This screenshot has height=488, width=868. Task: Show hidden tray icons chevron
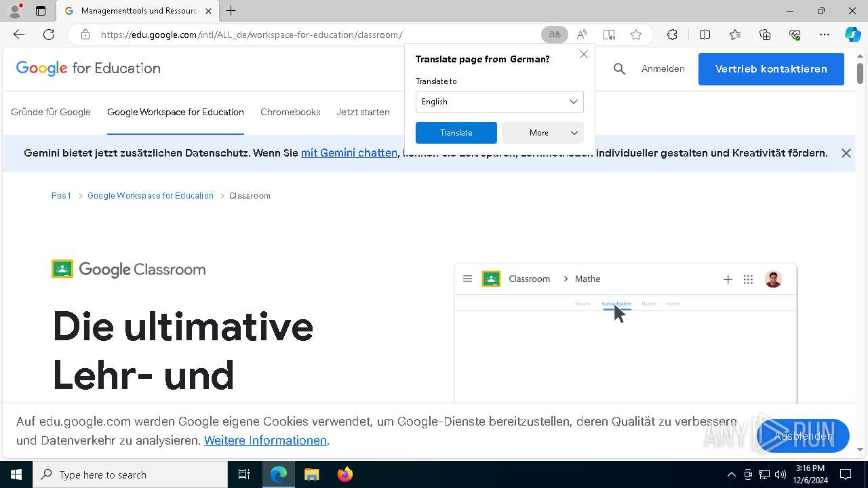click(x=731, y=474)
